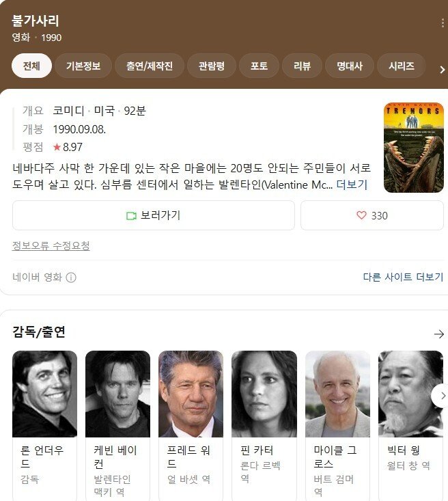Show next cast members with carousel arrow

point(442,396)
